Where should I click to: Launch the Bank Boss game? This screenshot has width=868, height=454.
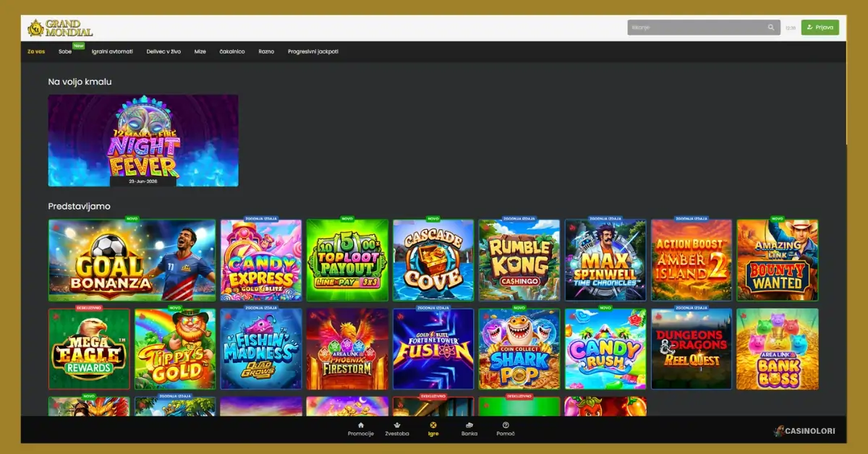(778, 349)
